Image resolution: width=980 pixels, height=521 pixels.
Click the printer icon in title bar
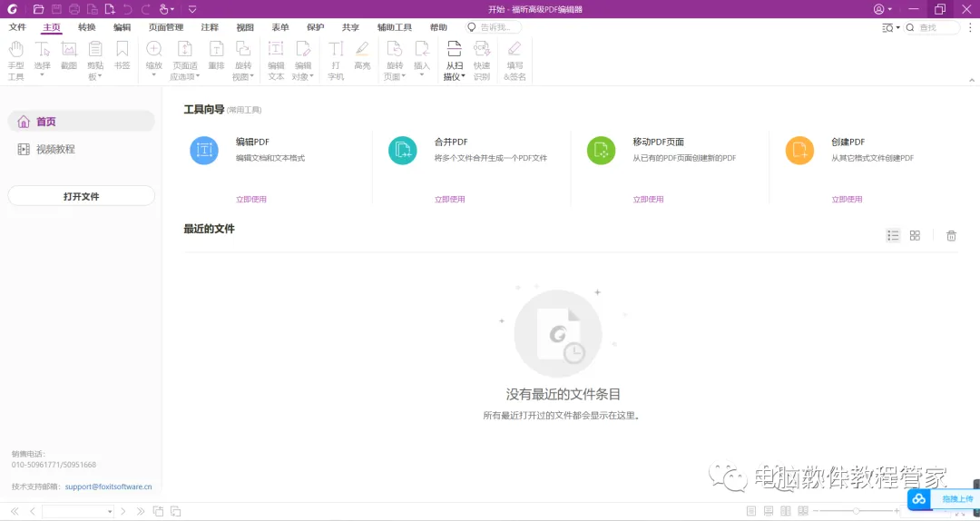[74, 9]
